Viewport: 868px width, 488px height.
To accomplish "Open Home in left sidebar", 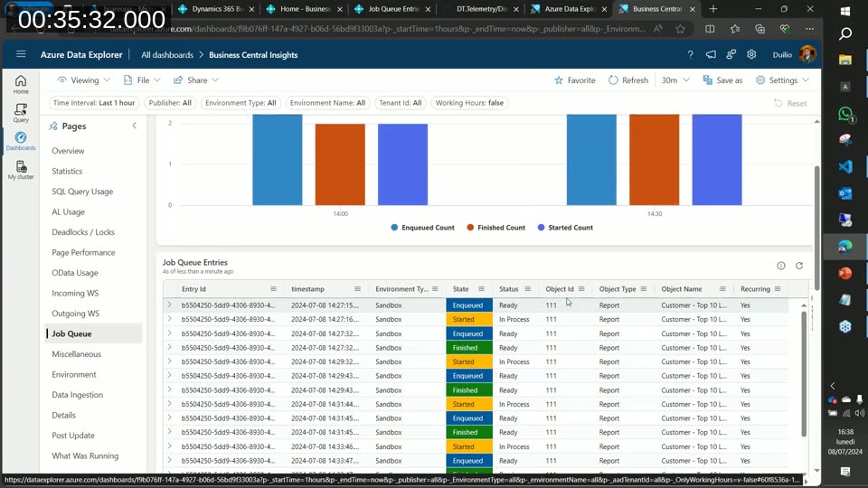I will click(21, 85).
